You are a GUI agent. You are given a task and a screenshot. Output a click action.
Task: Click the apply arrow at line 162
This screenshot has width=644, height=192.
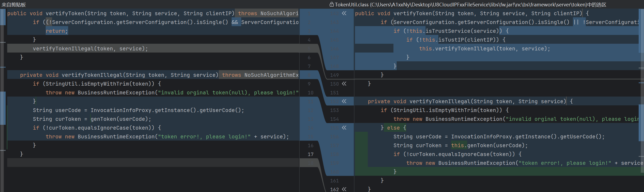pyautogui.click(x=344, y=189)
